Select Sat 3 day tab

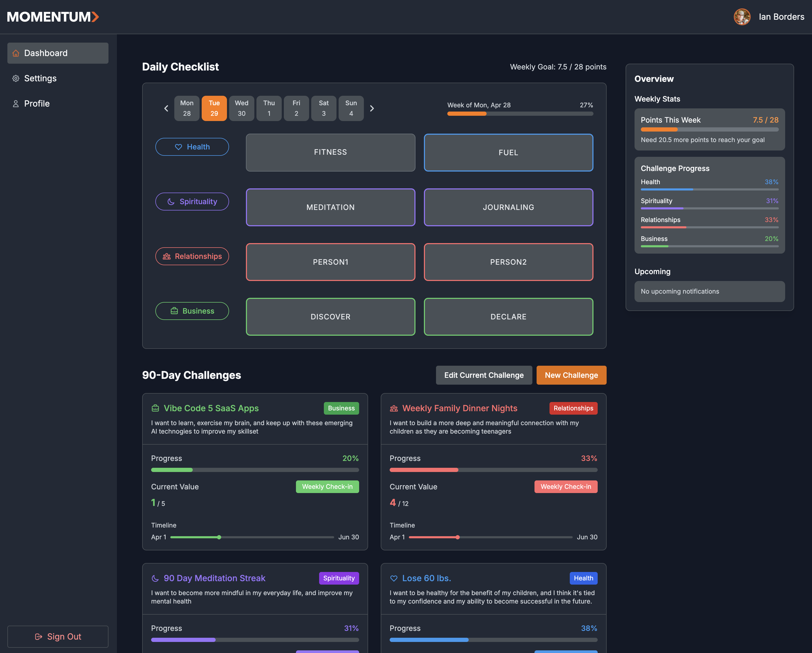coord(324,108)
